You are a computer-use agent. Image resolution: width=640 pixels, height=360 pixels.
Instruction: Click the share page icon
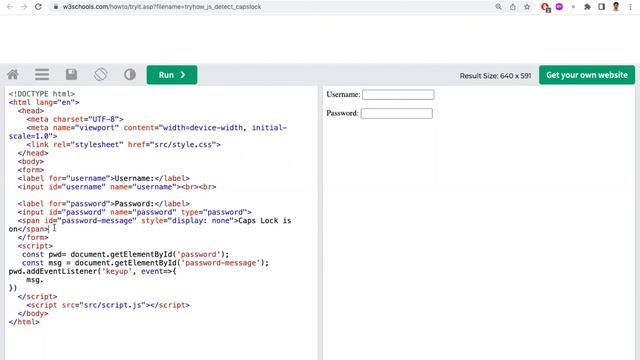513,7
